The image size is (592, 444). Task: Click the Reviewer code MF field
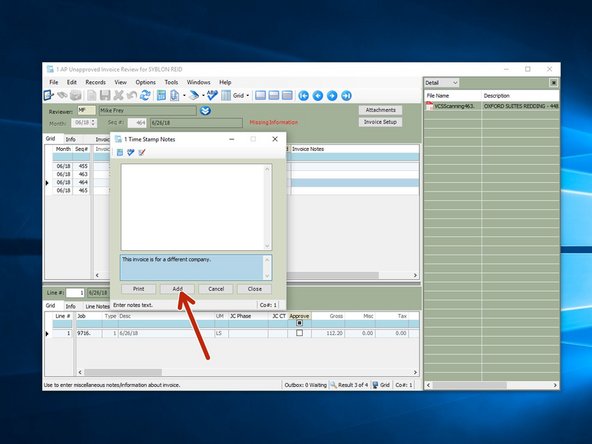click(86, 111)
